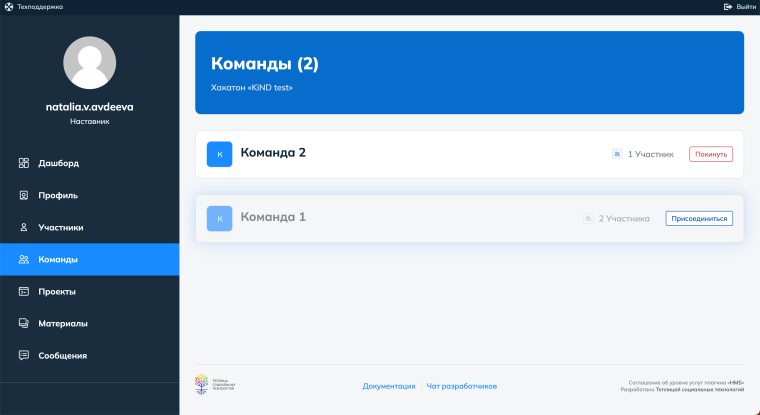
Task: Click the Выйти logout icon
Action: (728, 6)
